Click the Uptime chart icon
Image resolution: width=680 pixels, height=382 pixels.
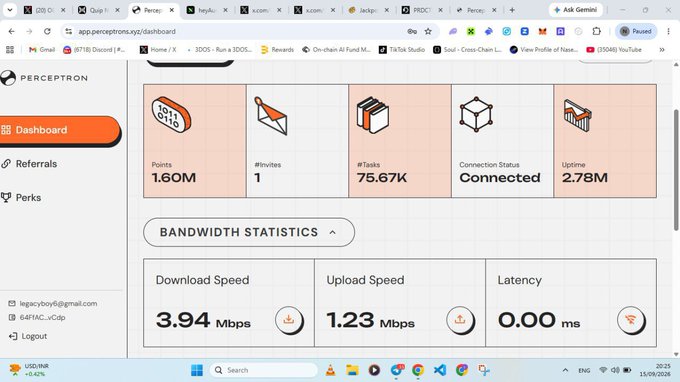(577, 115)
